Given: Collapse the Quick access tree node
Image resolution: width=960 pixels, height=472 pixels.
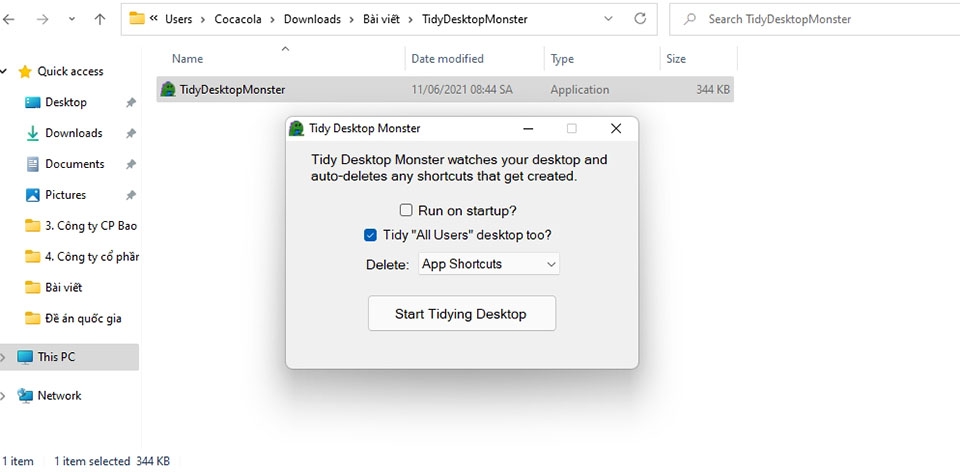Looking at the screenshot, I should coord(4,72).
